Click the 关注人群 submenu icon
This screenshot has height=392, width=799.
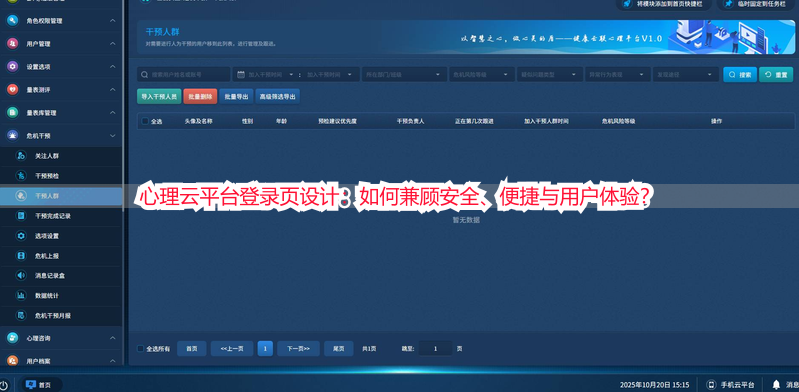pyautogui.click(x=21, y=156)
